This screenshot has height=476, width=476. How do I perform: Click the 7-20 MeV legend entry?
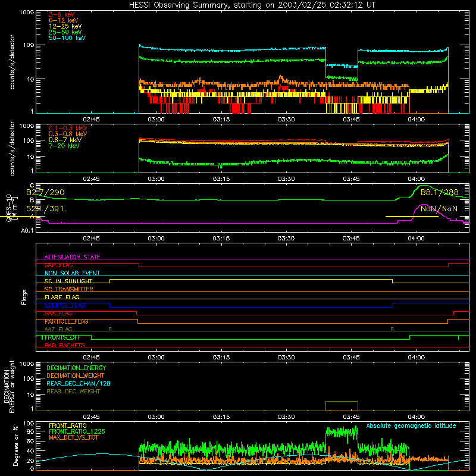(x=64, y=146)
